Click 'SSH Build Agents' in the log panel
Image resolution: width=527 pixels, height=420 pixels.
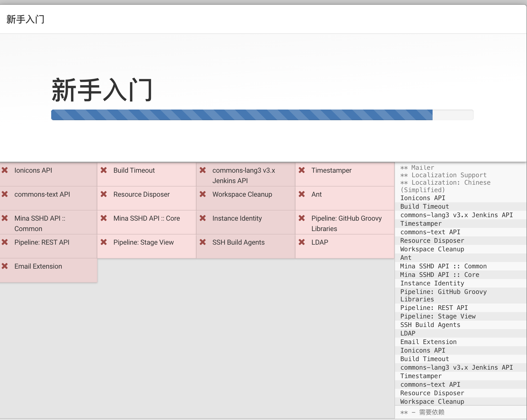click(x=430, y=325)
